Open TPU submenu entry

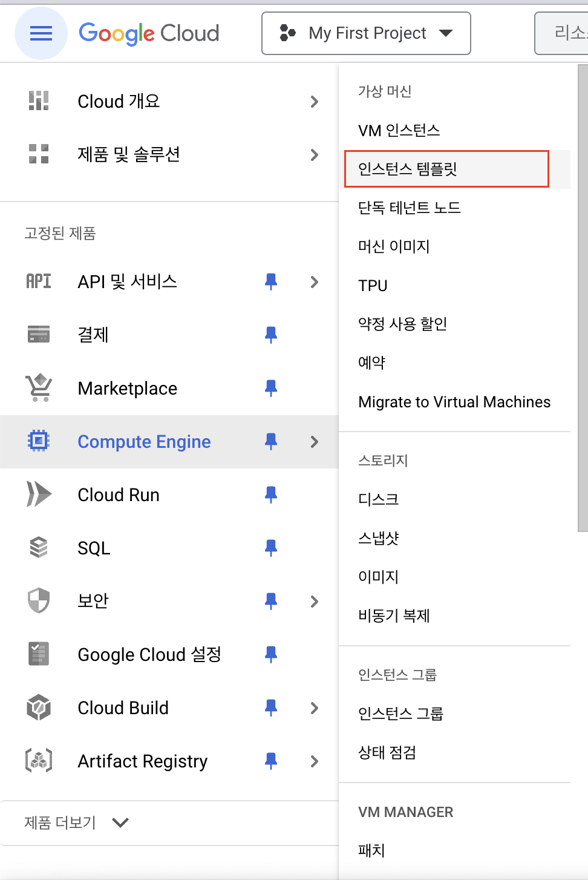(x=373, y=285)
